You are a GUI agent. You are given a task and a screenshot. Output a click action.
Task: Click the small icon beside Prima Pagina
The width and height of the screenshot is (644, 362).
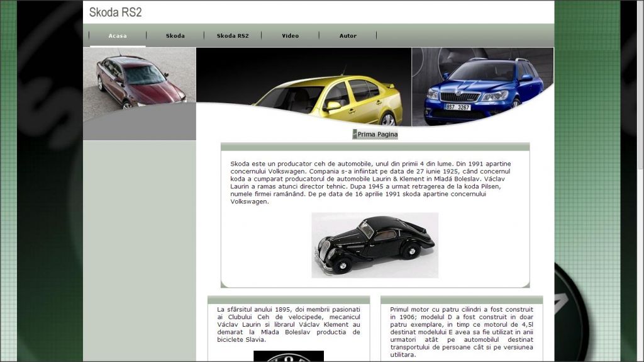pos(355,134)
